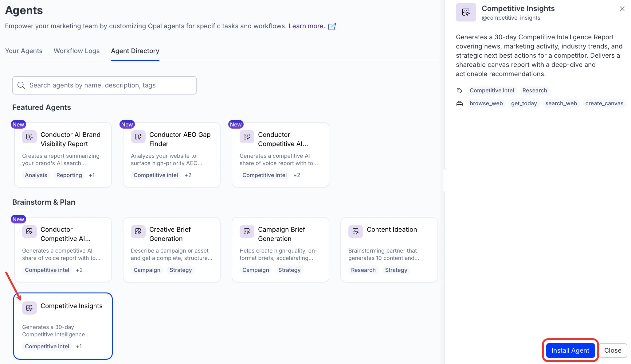Click the Strategy tag on Creative Brief Generation
631x364 pixels.
(x=181, y=270)
